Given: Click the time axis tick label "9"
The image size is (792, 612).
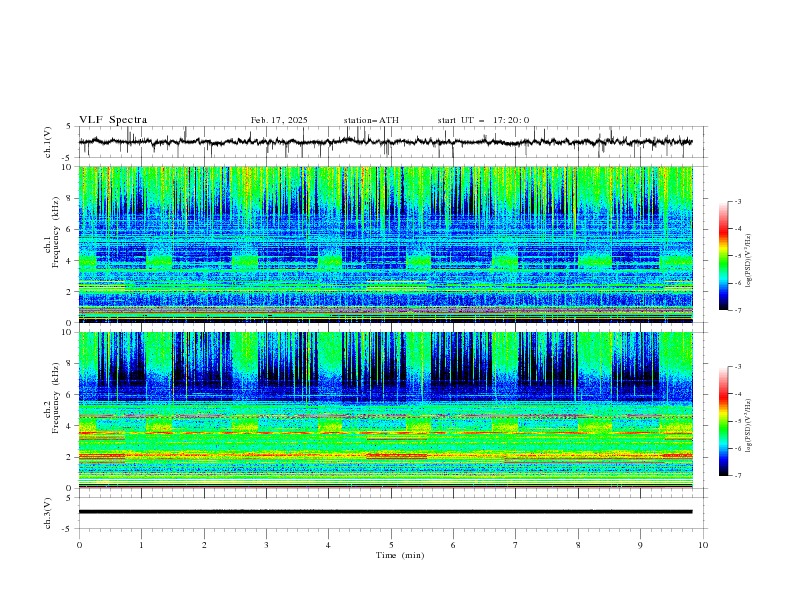Looking at the screenshot, I should (x=640, y=545).
